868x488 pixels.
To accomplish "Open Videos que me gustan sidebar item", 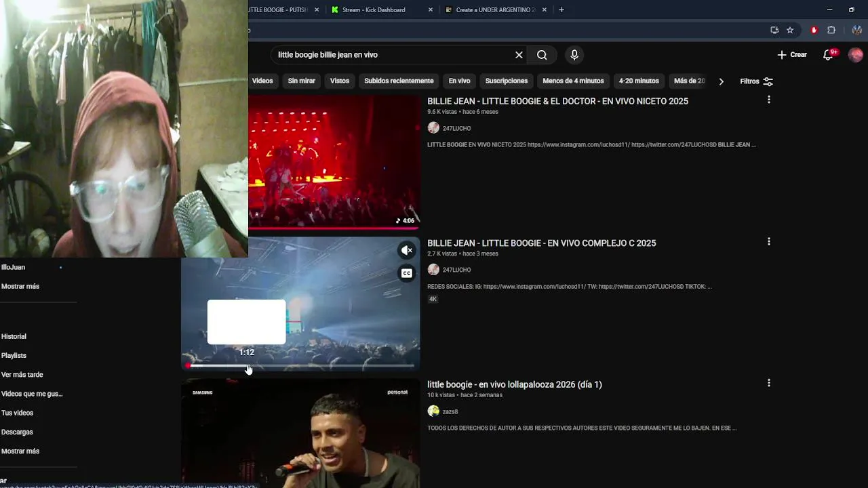I will (31, 394).
